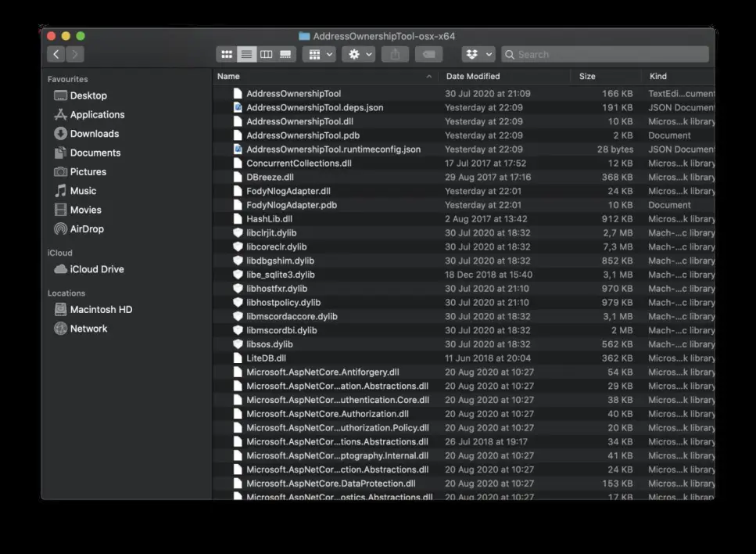Select Microsoft.AspNetCor...ptography.Internal.dll file
The image size is (756, 554).
point(337,455)
